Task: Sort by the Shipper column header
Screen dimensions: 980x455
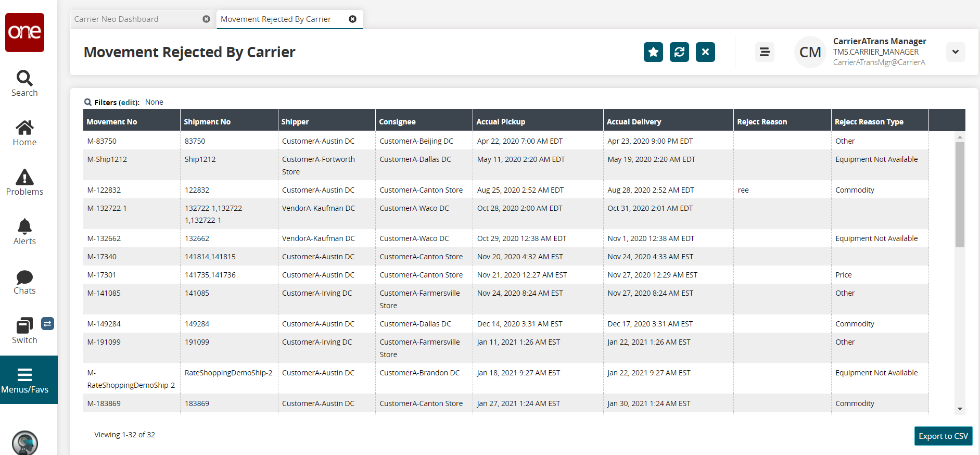Action: (x=327, y=121)
